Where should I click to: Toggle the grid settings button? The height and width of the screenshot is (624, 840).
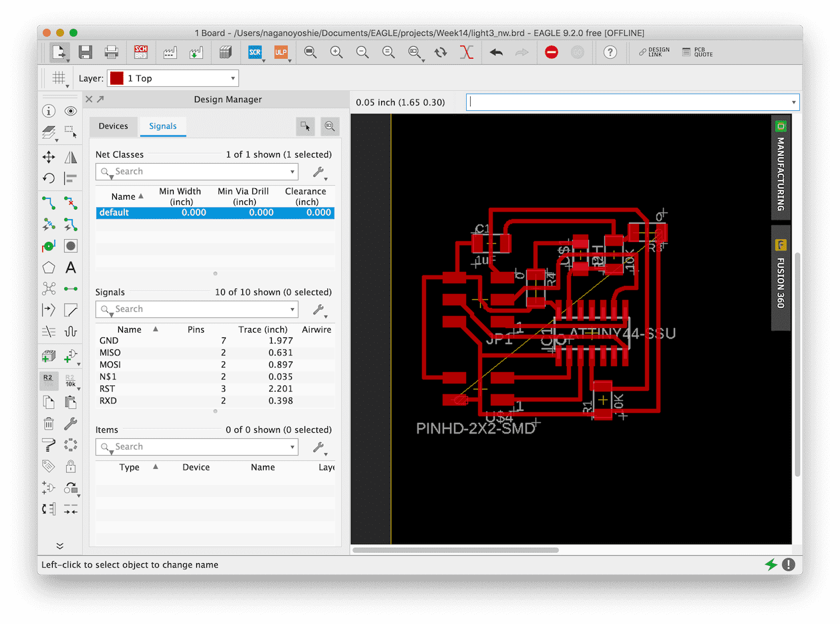tap(59, 78)
